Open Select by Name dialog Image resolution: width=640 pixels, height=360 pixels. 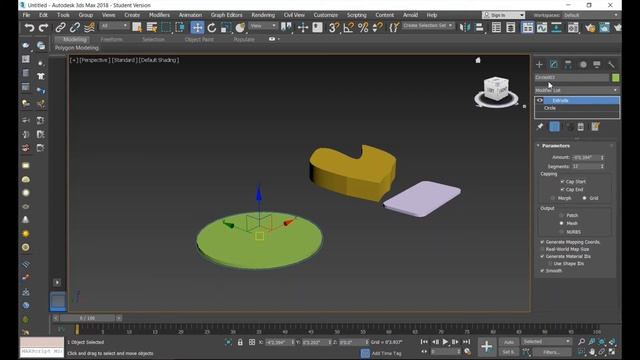[x=152, y=28]
